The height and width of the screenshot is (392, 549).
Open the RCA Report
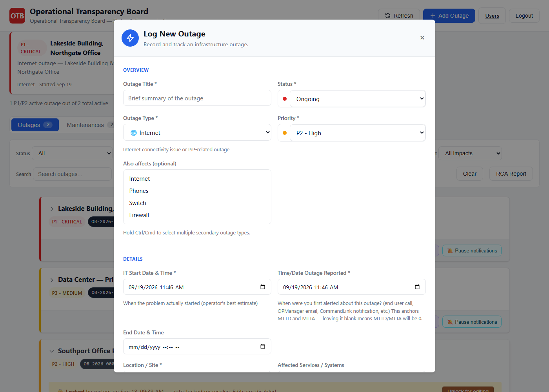tap(511, 174)
